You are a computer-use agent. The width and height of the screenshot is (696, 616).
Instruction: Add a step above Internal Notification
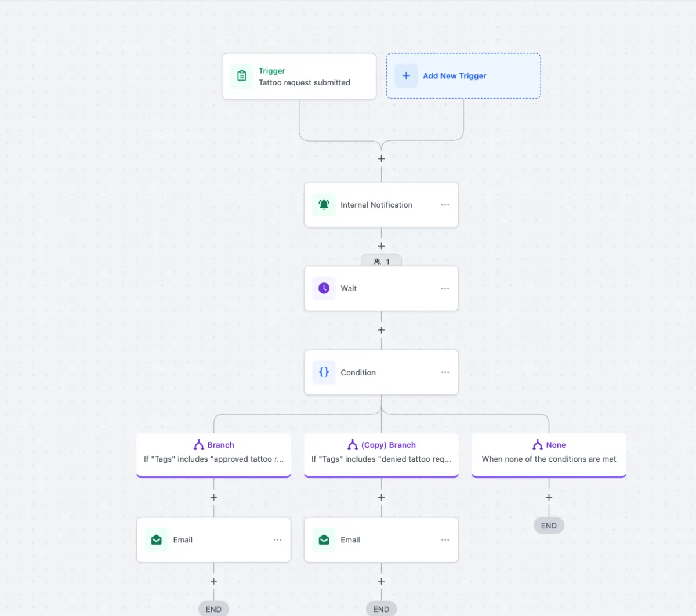pos(381,158)
